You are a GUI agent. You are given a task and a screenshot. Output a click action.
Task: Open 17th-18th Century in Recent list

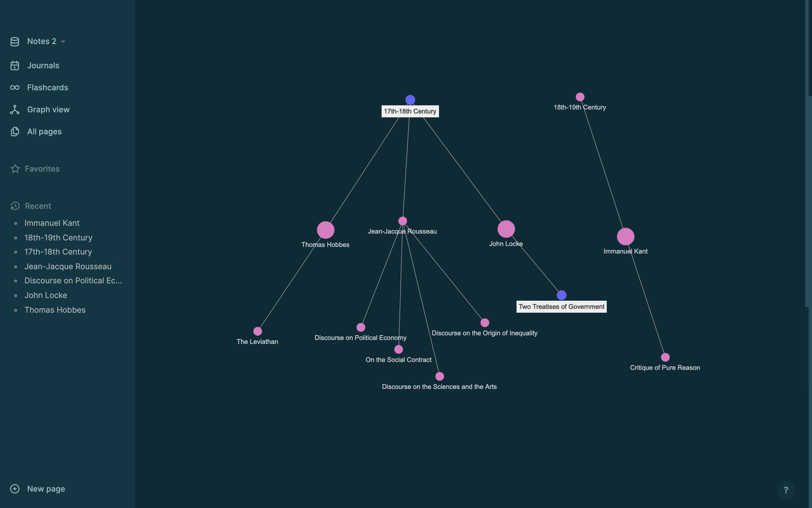point(58,252)
